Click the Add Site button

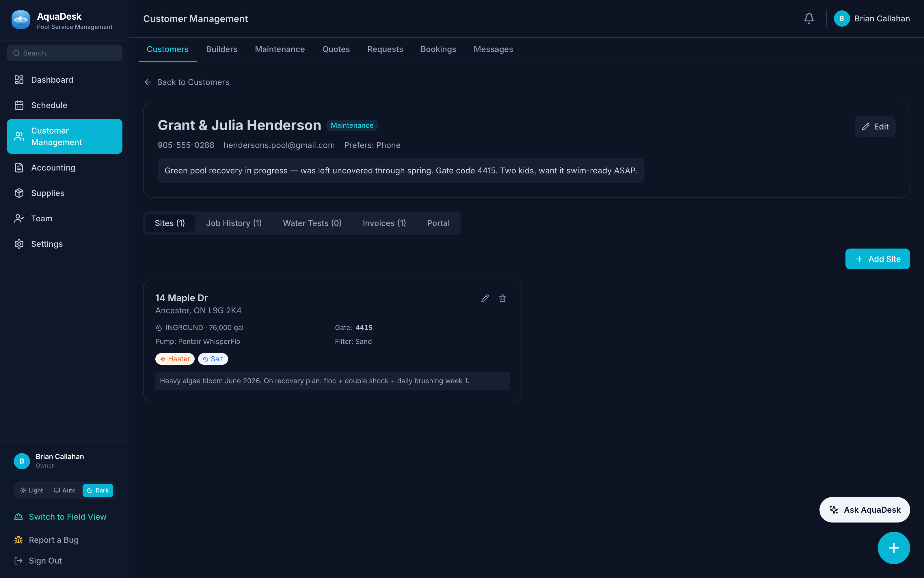coord(878,259)
